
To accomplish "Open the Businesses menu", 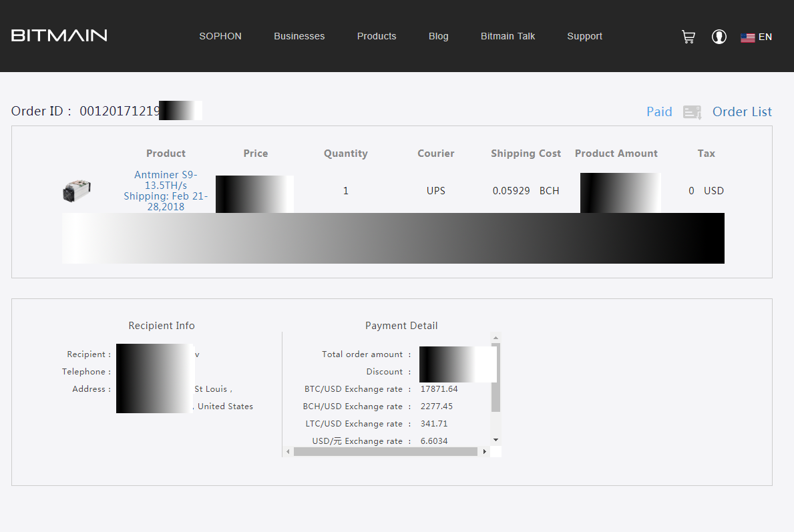I will (x=299, y=36).
